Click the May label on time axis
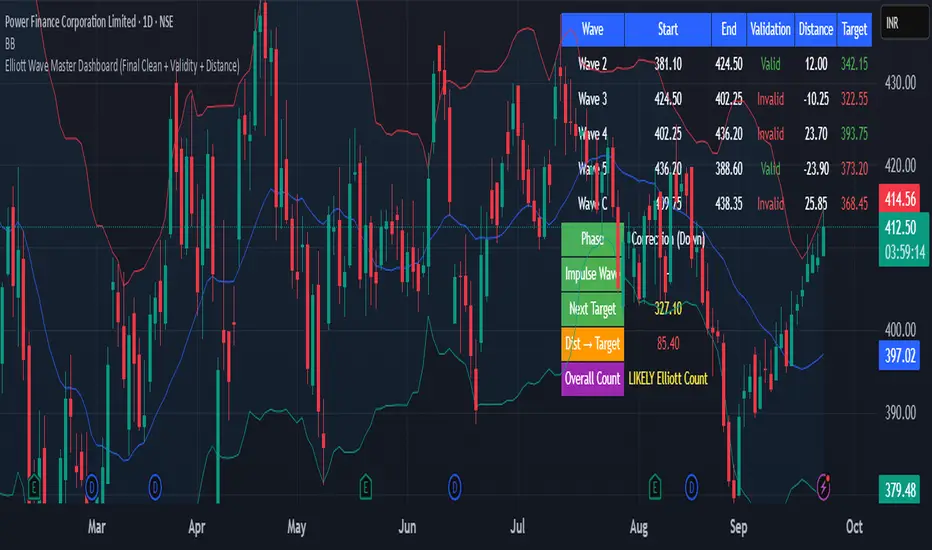 click(297, 527)
